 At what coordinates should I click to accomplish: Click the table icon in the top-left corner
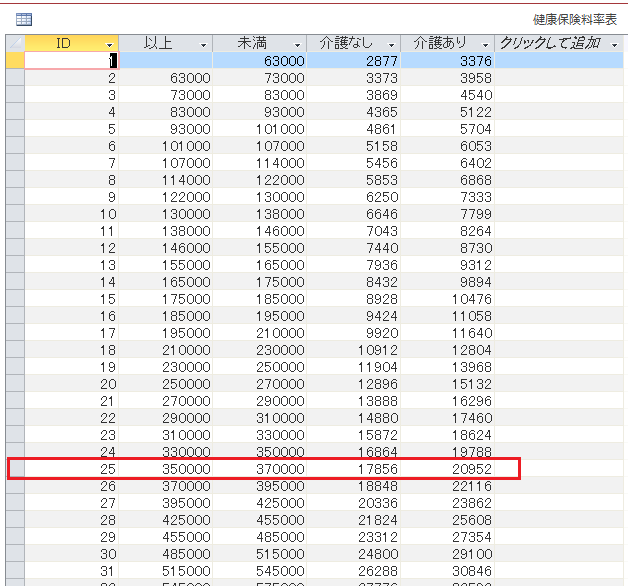pyautogui.click(x=23, y=18)
